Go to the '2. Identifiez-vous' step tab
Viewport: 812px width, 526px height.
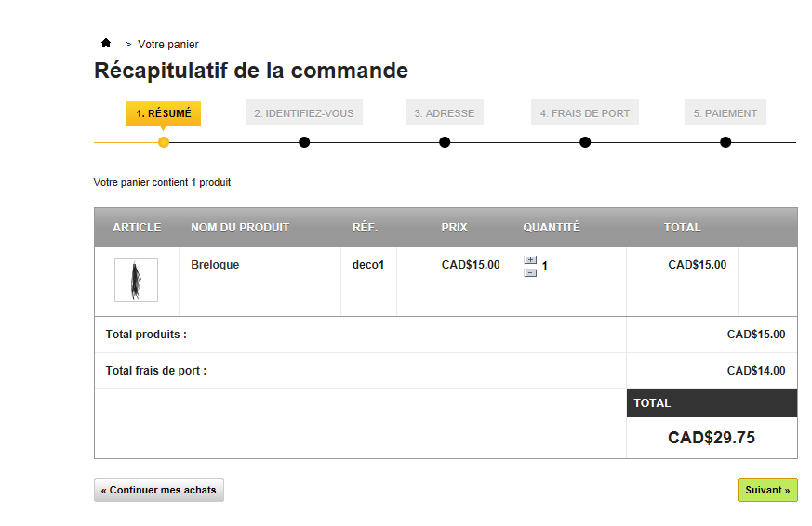click(x=304, y=113)
